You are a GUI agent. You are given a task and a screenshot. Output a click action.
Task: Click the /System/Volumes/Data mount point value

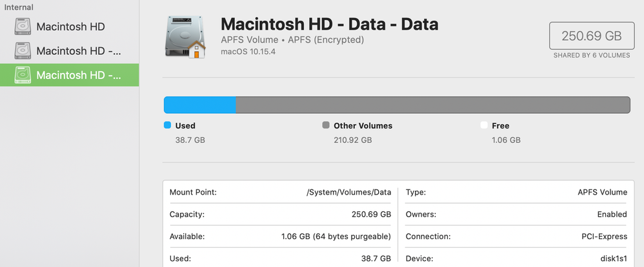pyautogui.click(x=348, y=193)
